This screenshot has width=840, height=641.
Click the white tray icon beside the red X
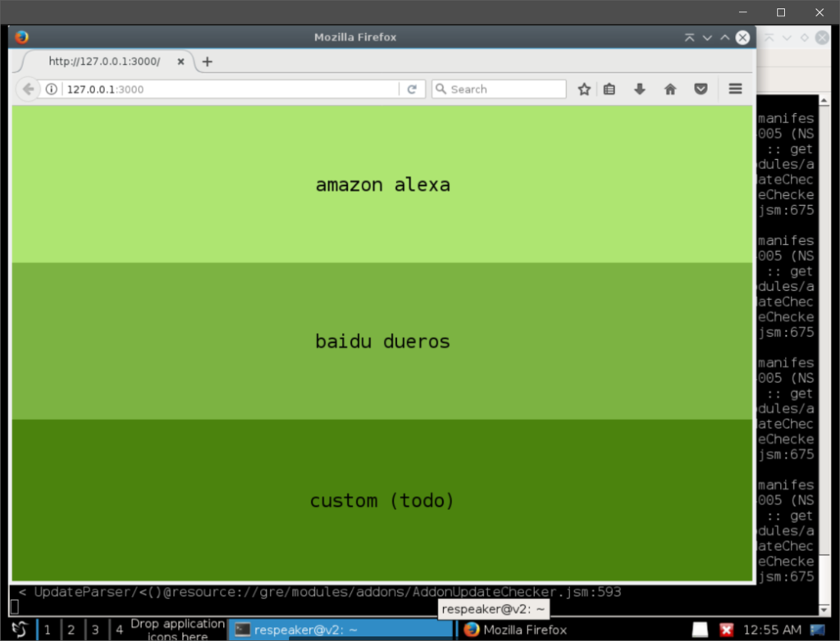[x=701, y=630]
